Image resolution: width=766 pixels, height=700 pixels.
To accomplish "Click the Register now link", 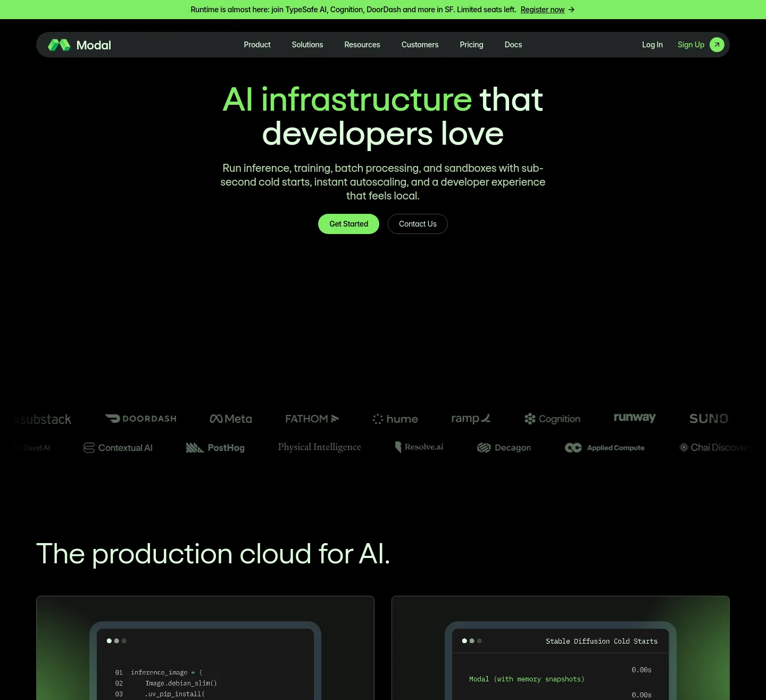I will click(x=543, y=10).
